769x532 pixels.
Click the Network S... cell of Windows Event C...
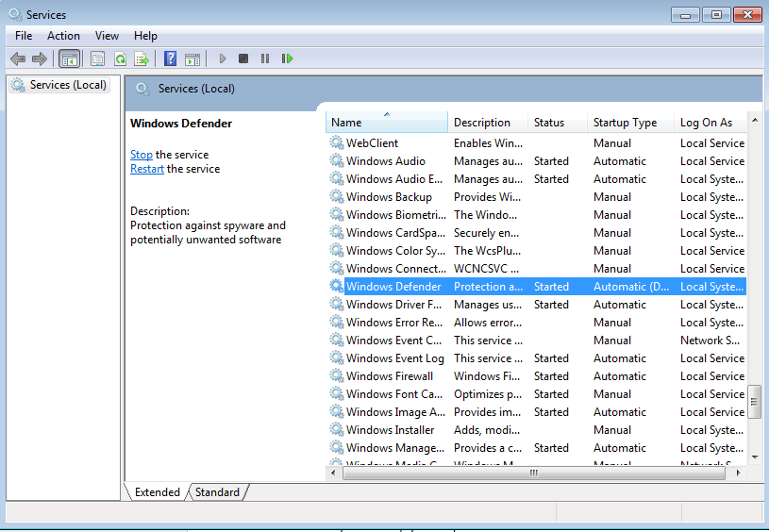pyautogui.click(x=710, y=341)
